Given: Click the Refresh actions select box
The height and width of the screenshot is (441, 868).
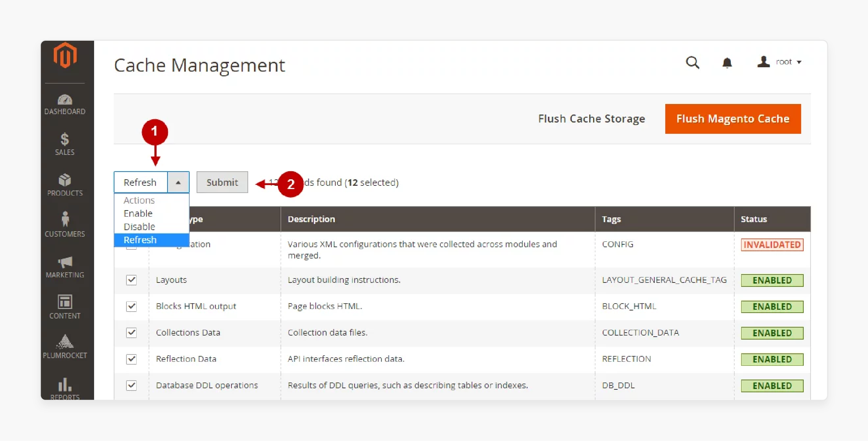Looking at the screenshot, I should click(152, 183).
